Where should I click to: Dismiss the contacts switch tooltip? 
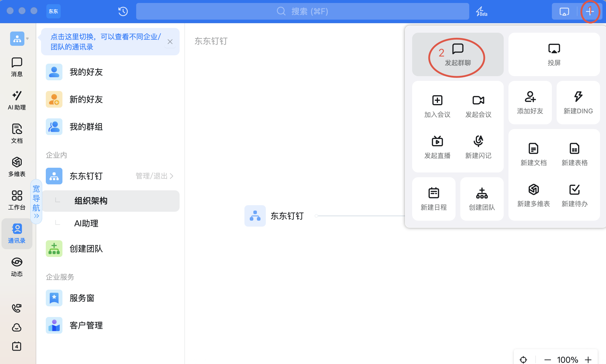pos(170,42)
